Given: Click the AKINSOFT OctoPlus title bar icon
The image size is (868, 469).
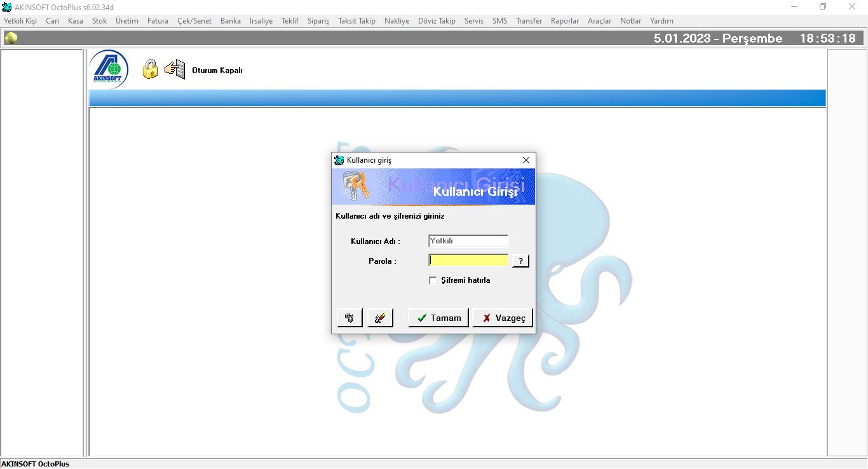Looking at the screenshot, I should click(7, 7).
